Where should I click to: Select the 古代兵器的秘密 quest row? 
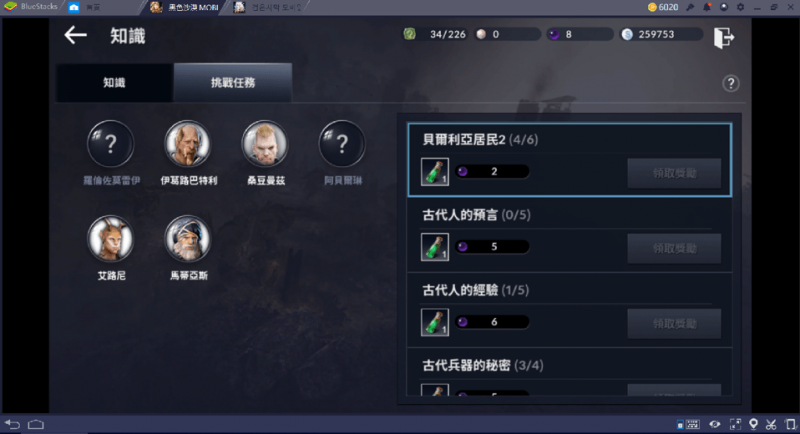[x=569, y=373]
